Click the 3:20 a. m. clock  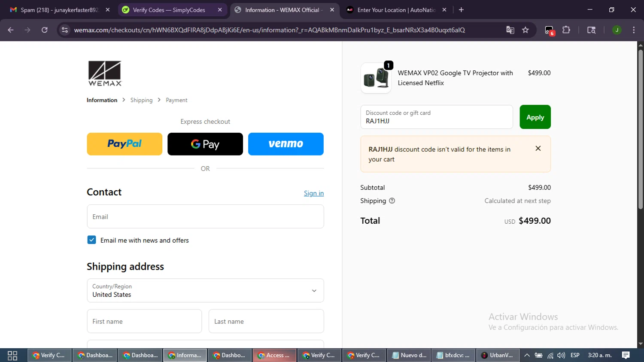coord(600,355)
